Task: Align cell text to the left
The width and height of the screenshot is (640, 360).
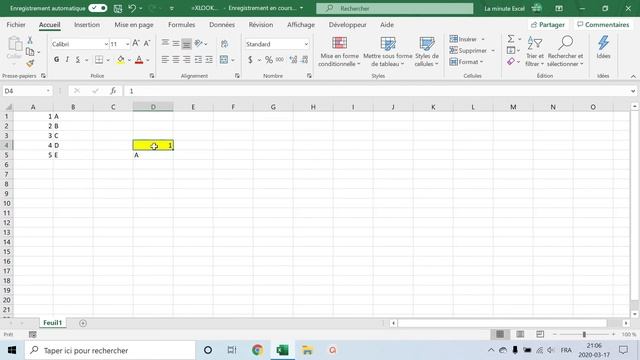Action: coord(165,60)
